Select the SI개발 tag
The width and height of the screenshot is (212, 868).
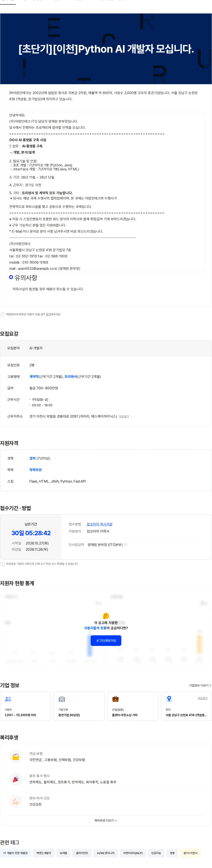64,853
